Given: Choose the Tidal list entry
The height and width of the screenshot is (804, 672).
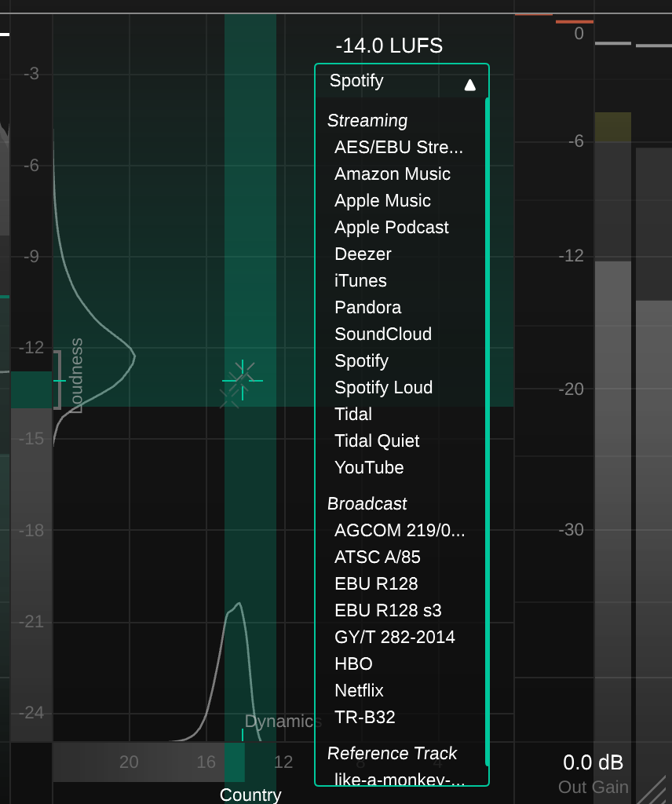Looking at the screenshot, I should [x=353, y=414].
